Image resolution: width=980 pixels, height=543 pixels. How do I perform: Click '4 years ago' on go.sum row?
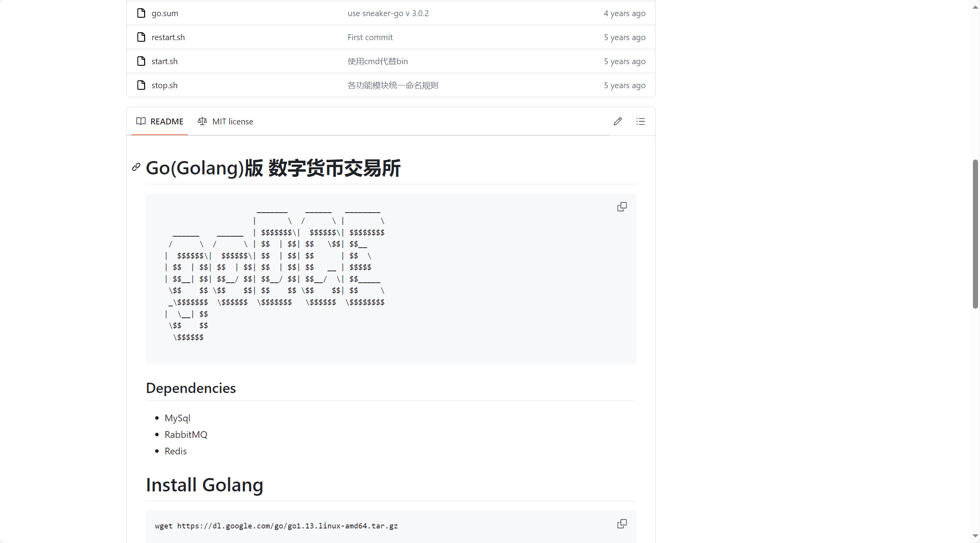pos(624,13)
